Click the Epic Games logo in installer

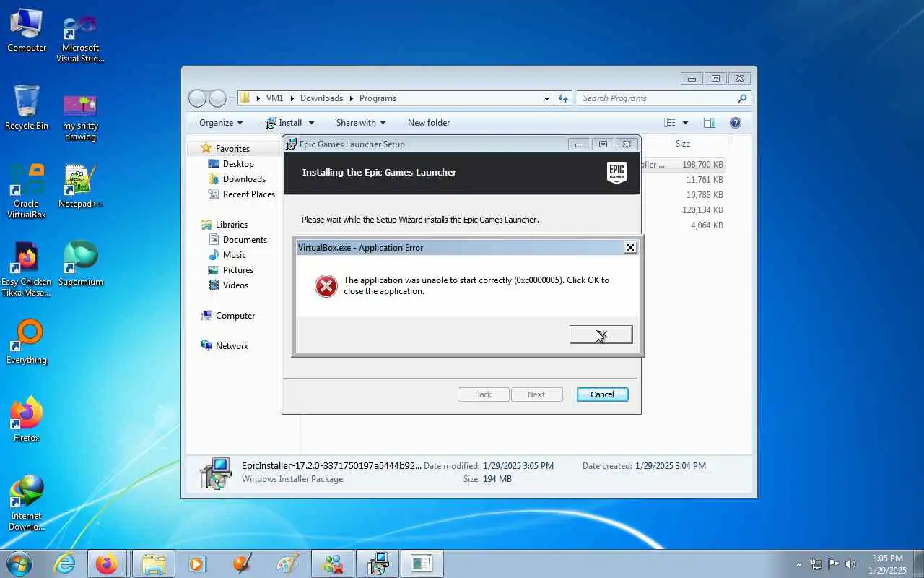point(616,173)
